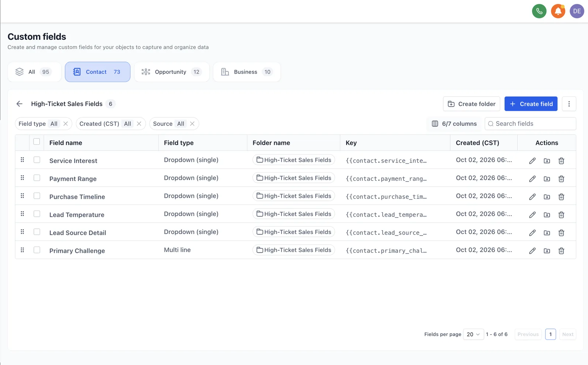The height and width of the screenshot is (365, 588).
Task: Focus the Search fields input
Action: point(530,124)
